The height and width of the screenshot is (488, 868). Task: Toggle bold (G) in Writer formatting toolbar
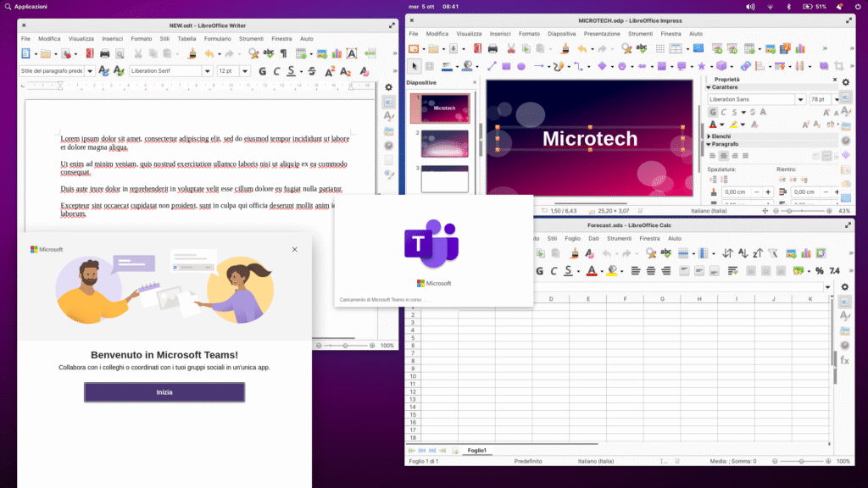tap(263, 71)
